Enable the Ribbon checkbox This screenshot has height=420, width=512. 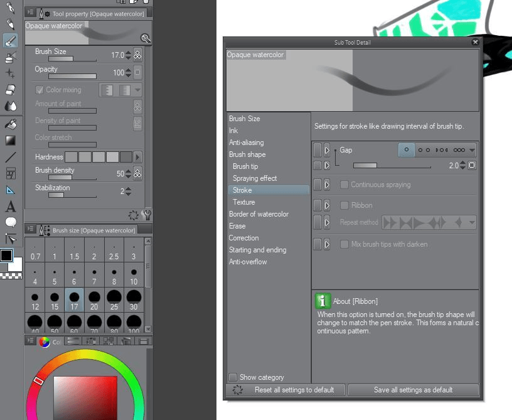pyautogui.click(x=344, y=205)
